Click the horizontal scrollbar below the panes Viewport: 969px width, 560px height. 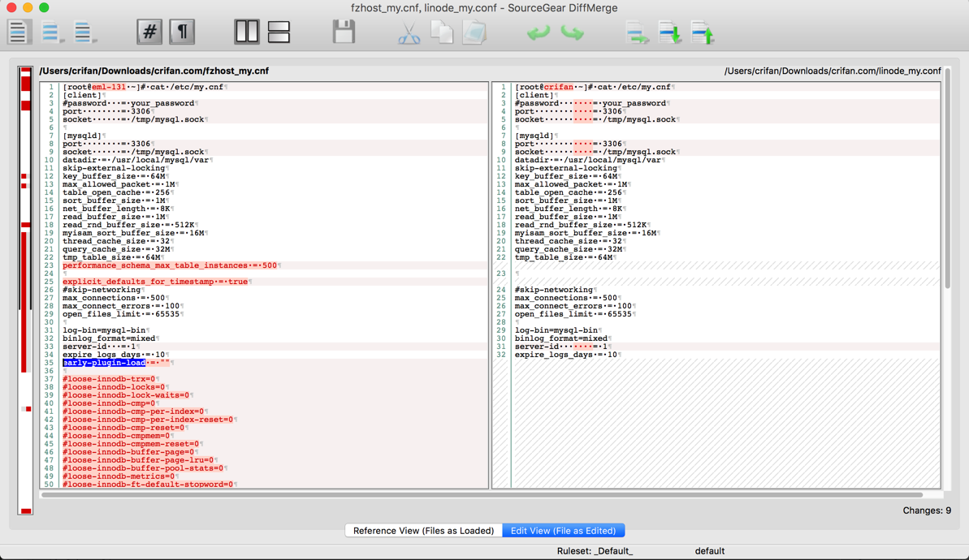tap(482, 494)
